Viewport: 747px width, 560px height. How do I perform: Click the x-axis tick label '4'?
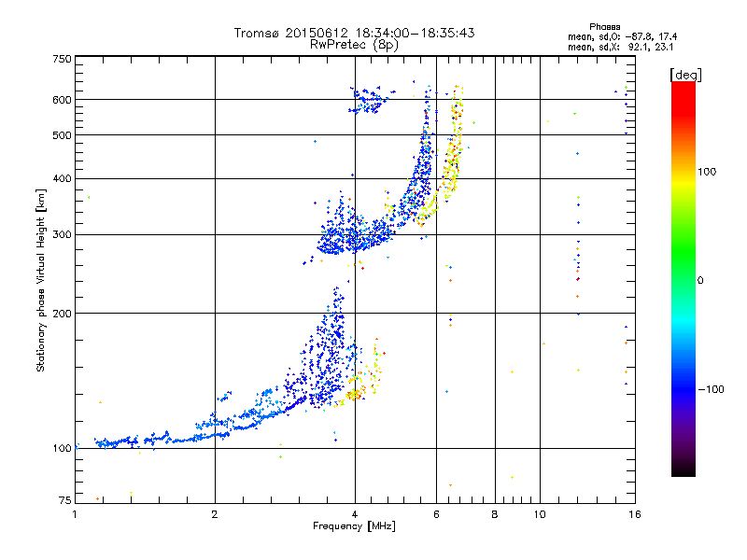(355, 514)
